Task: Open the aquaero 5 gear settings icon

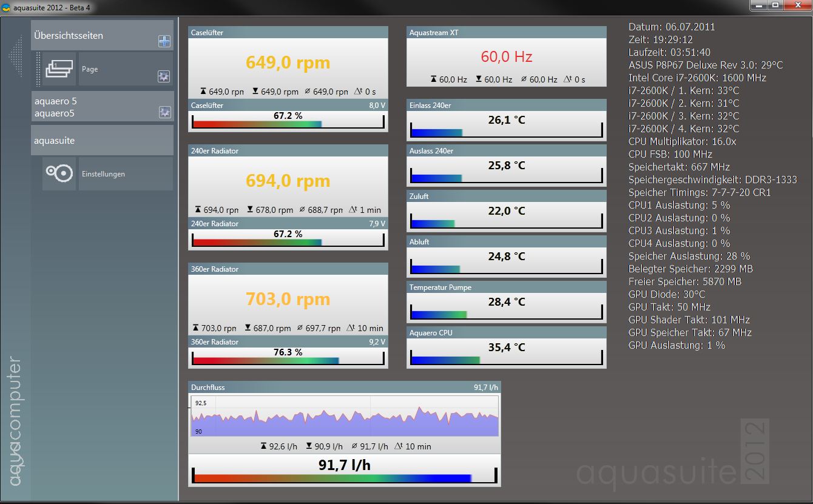Action: pyautogui.click(x=164, y=112)
